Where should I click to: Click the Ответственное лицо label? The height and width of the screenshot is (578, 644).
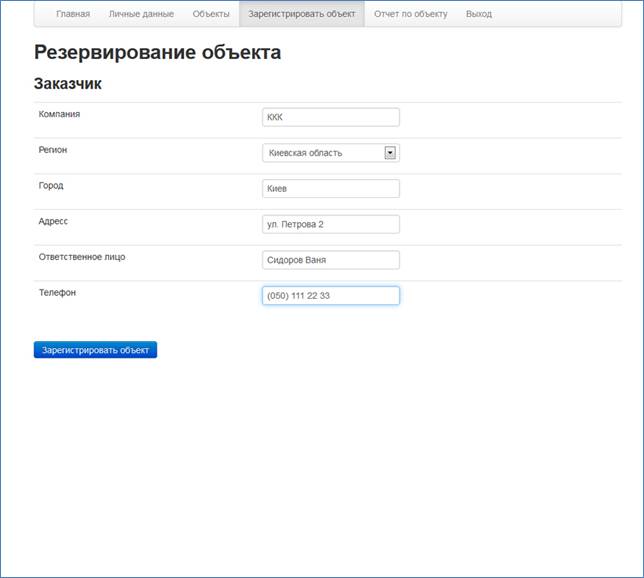pyautogui.click(x=82, y=257)
